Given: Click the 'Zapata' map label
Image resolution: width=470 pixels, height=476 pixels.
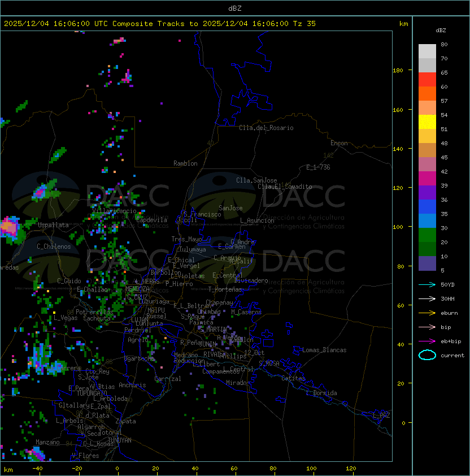Looking at the screenshot, I should tap(125, 421).
